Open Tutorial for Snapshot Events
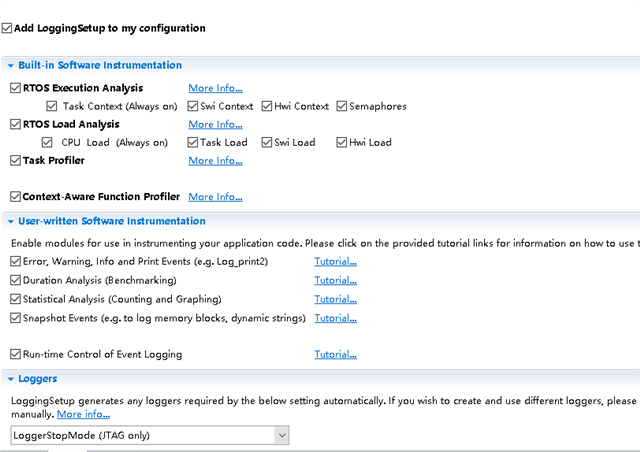This screenshot has height=452, width=640. point(335,318)
